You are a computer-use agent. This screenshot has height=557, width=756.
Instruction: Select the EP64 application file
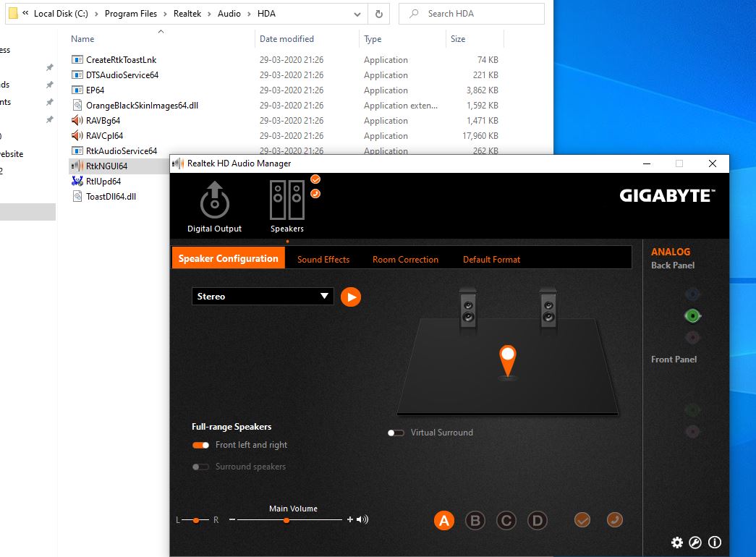(x=95, y=90)
